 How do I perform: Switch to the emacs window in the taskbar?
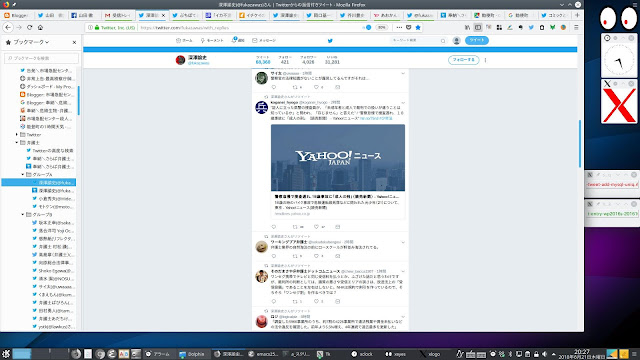263,354
